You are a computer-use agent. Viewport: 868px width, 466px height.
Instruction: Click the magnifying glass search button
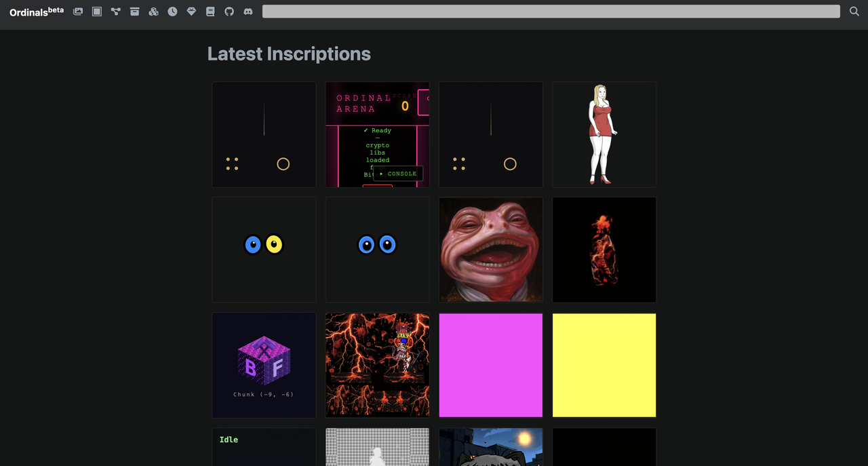(x=854, y=12)
